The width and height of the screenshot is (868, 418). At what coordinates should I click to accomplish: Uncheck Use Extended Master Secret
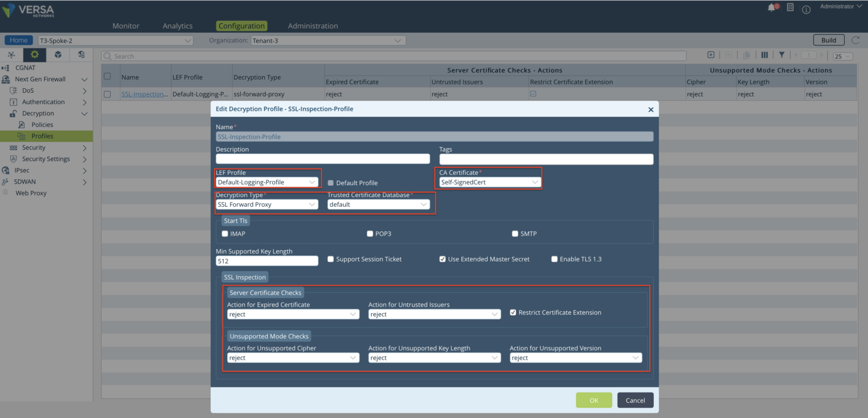(x=442, y=259)
